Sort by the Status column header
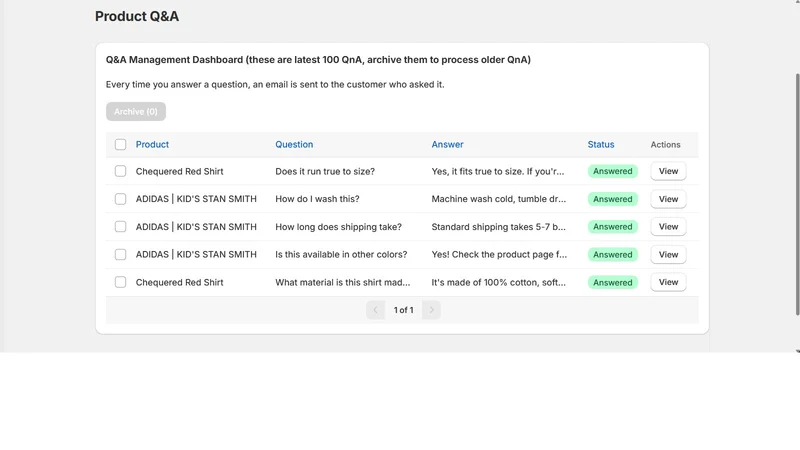 (x=601, y=144)
